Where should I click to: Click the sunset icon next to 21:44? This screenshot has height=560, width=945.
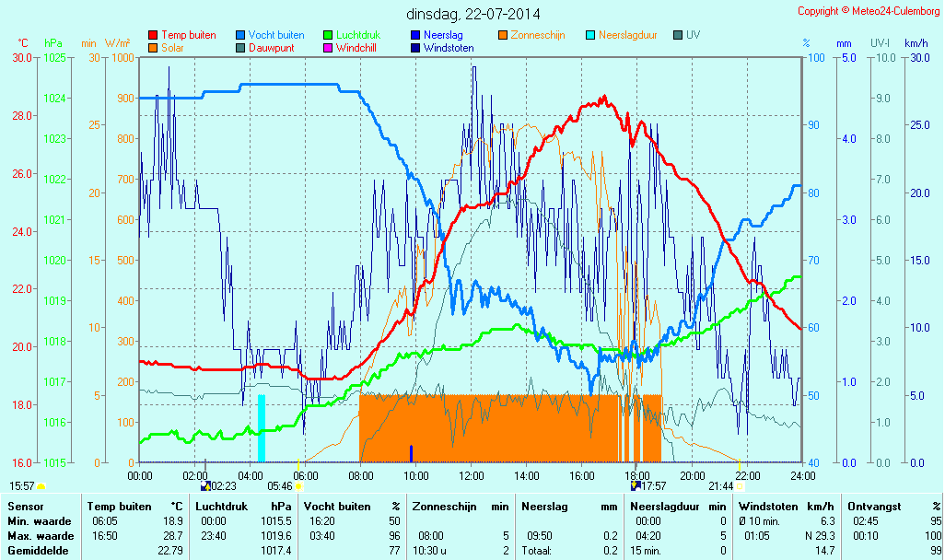[x=740, y=485]
